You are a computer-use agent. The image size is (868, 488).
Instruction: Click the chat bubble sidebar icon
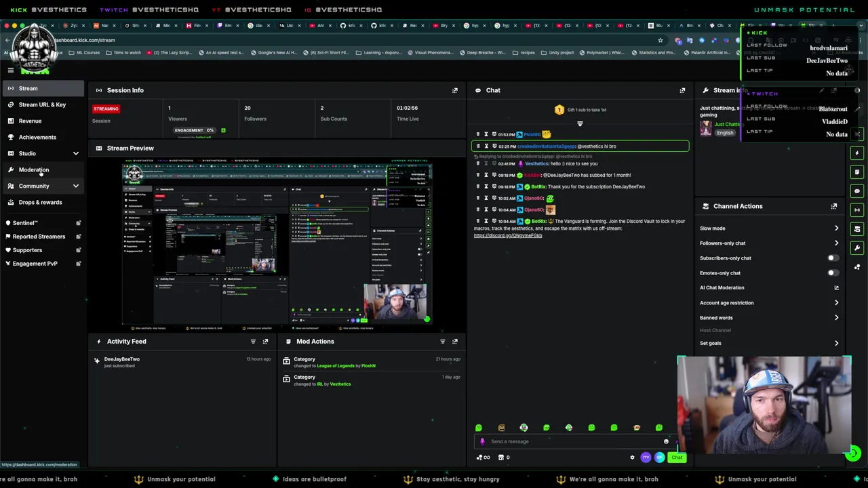tap(857, 191)
